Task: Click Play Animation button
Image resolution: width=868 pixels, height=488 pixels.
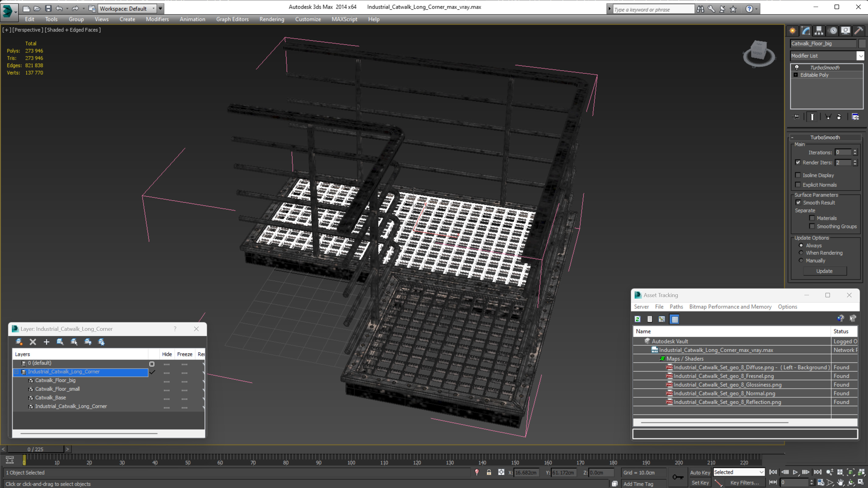Action: tap(795, 472)
